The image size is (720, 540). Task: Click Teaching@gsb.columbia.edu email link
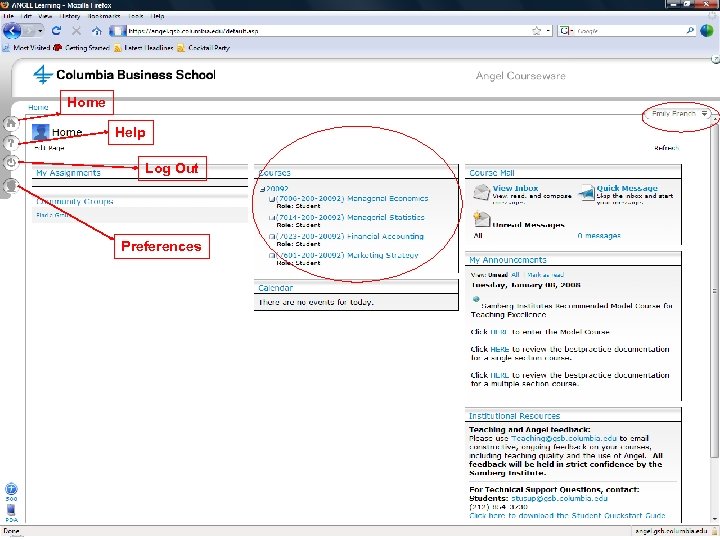pyautogui.click(x=564, y=438)
